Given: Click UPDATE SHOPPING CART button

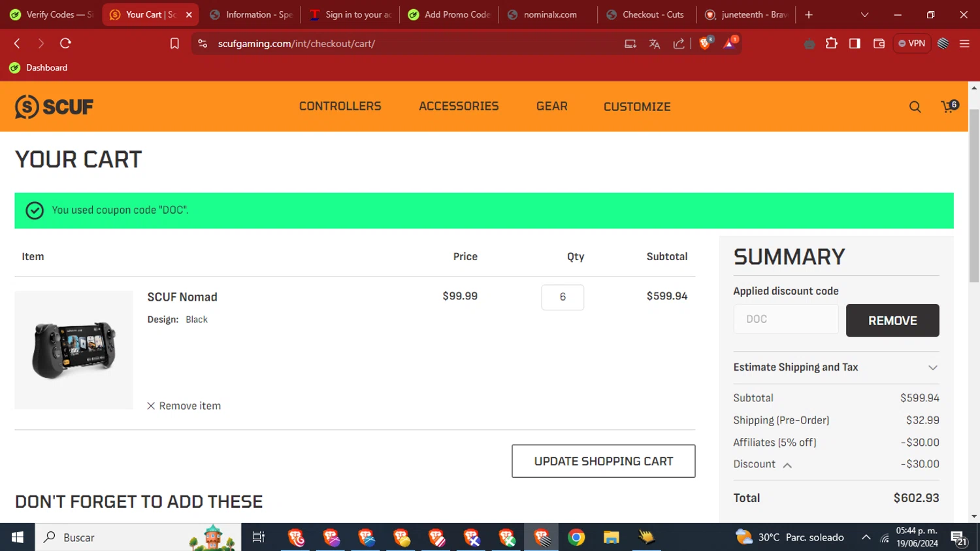Looking at the screenshot, I should tap(603, 461).
